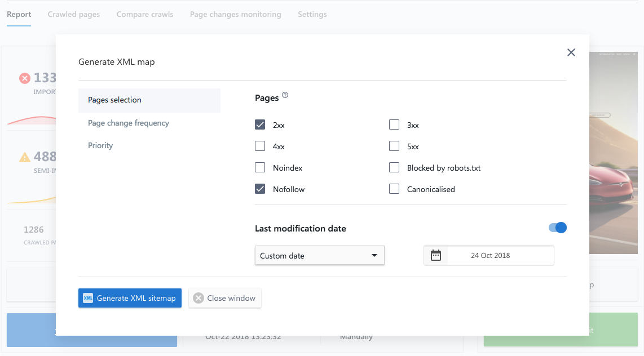
Task: Close the Generate XML map dialog with X
Action: [x=571, y=52]
